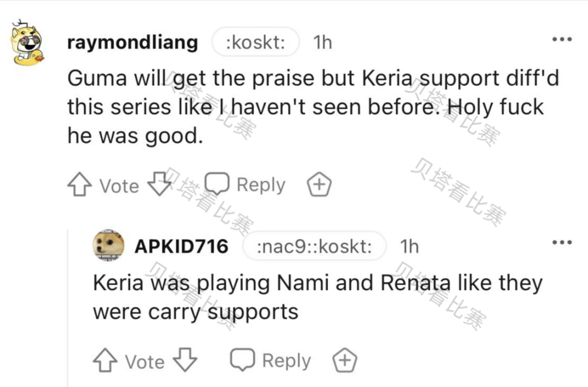The width and height of the screenshot is (588, 387).
Task: Click raymondliang's duck avatar picture
Action: (28, 44)
